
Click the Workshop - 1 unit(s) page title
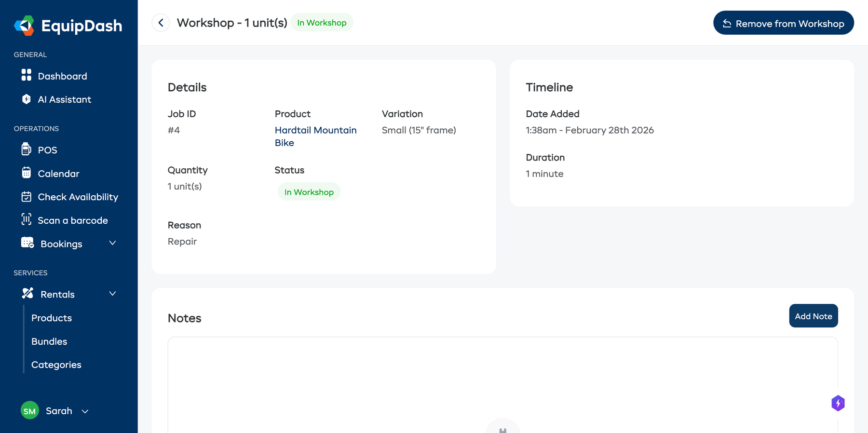coord(232,23)
